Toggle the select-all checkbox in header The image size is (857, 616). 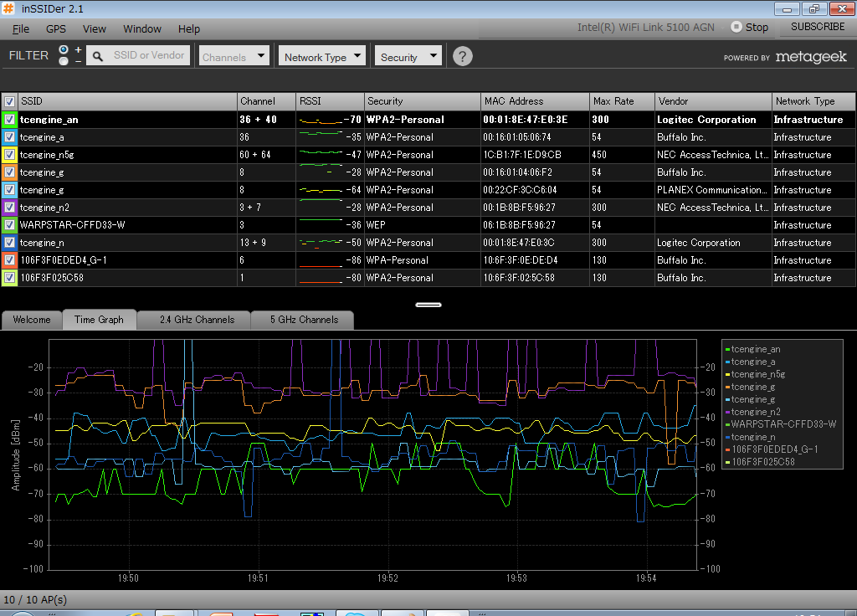pos(9,101)
